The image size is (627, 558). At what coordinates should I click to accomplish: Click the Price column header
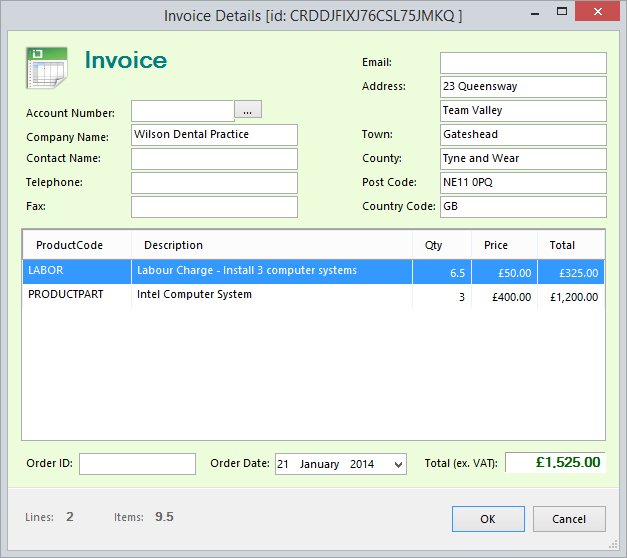tap(505, 245)
